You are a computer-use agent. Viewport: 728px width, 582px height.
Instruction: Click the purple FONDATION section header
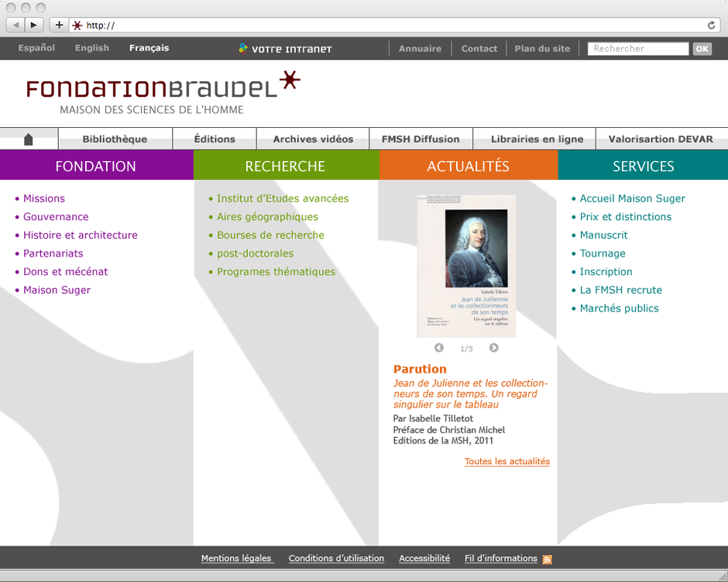pyautogui.click(x=96, y=165)
